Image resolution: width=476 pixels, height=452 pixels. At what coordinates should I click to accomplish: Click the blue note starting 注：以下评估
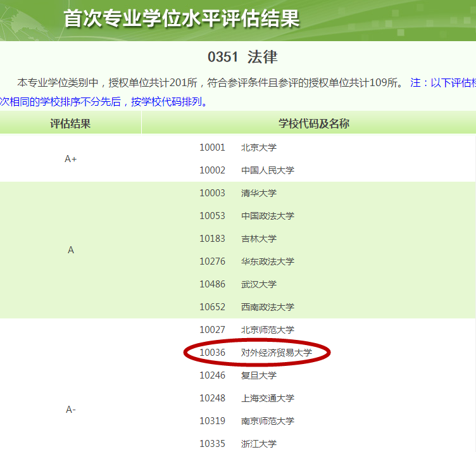coord(443,82)
